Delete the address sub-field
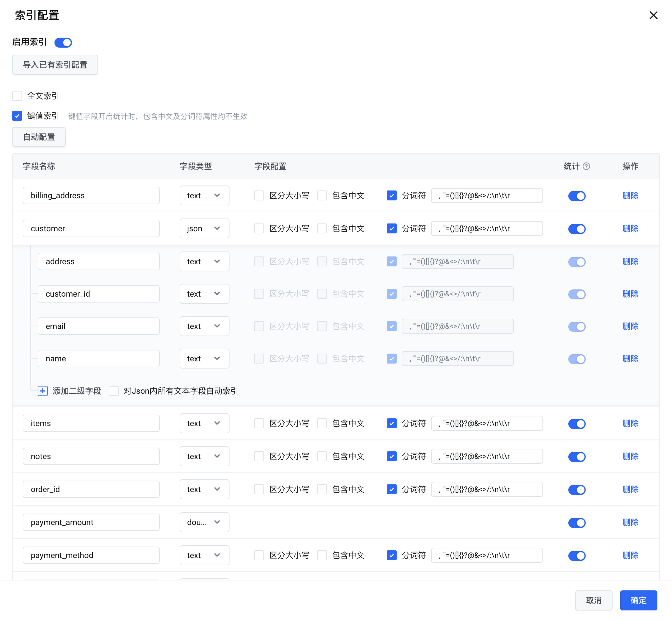Screen dimensions: 672x620 [630, 261]
